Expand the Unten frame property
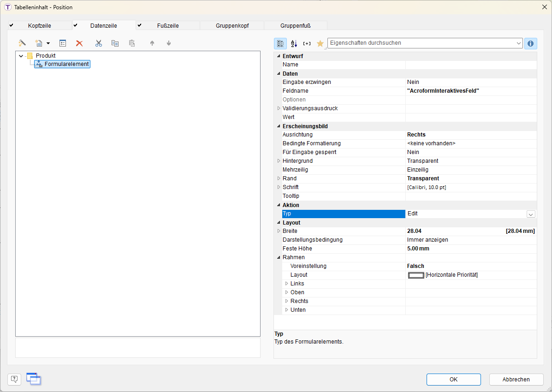 click(x=286, y=310)
